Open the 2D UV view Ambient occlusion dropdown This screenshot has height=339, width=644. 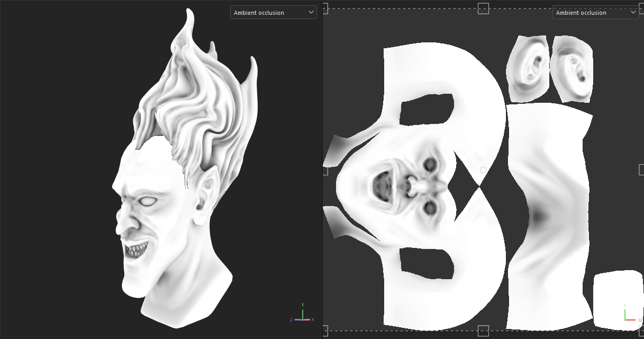pos(595,12)
